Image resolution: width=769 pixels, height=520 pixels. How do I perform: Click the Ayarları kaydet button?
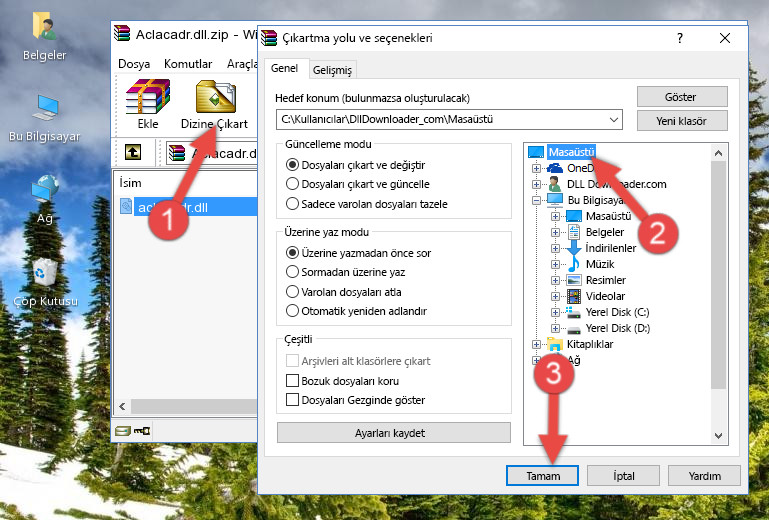pyautogui.click(x=393, y=433)
